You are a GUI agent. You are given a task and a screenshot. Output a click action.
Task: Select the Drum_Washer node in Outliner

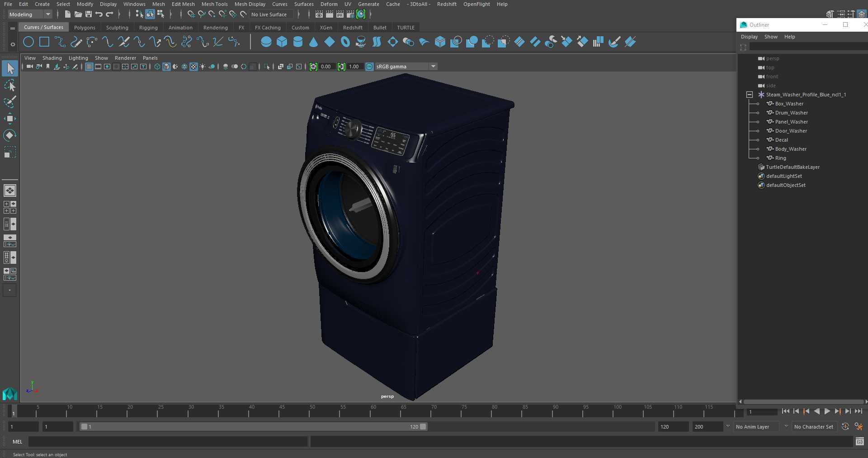[791, 113]
